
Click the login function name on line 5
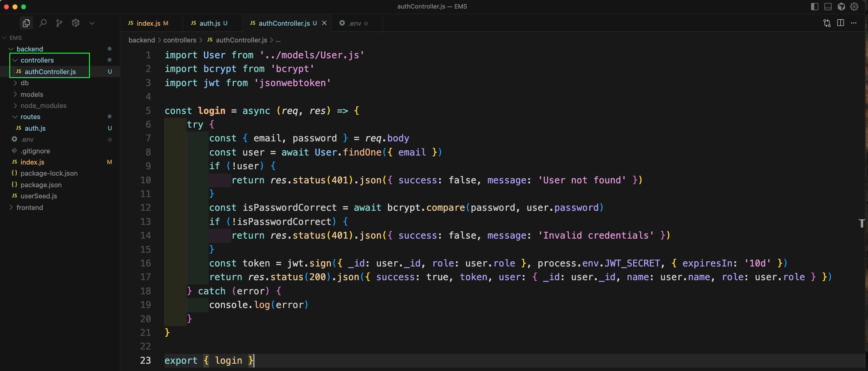point(212,111)
